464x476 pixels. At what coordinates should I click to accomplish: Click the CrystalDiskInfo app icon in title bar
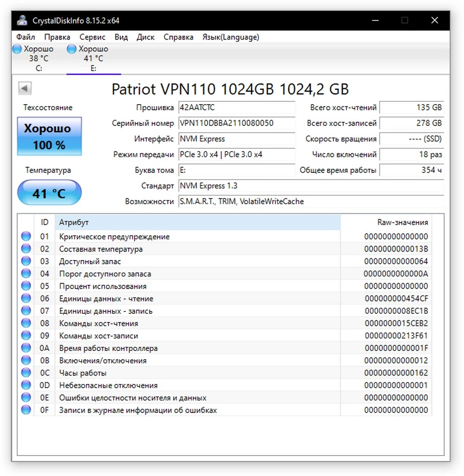tap(22, 20)
